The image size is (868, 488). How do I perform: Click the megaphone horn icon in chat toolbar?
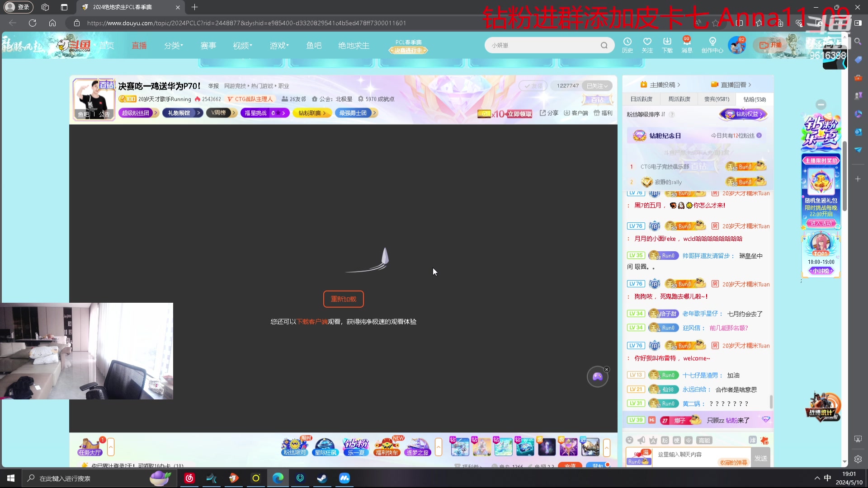pyautogui.click(x=641, y=440)
